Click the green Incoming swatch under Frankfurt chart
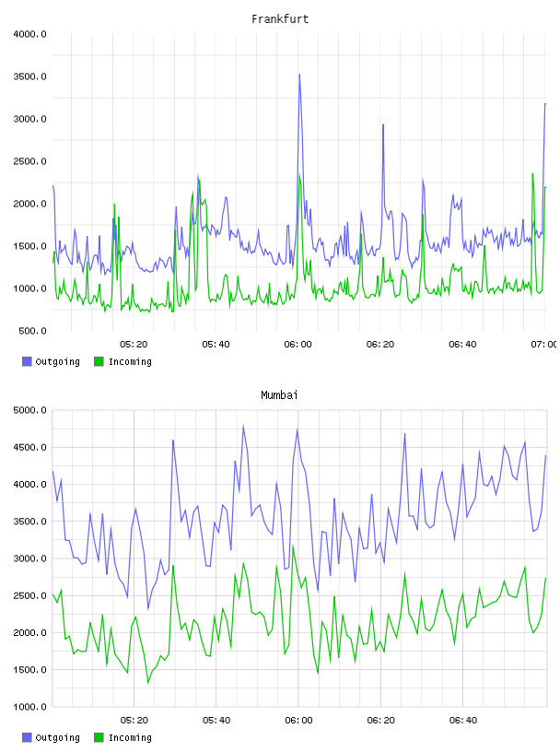Image resolution: width=560 pixels, height=752 pixels. tap(99, 361)
